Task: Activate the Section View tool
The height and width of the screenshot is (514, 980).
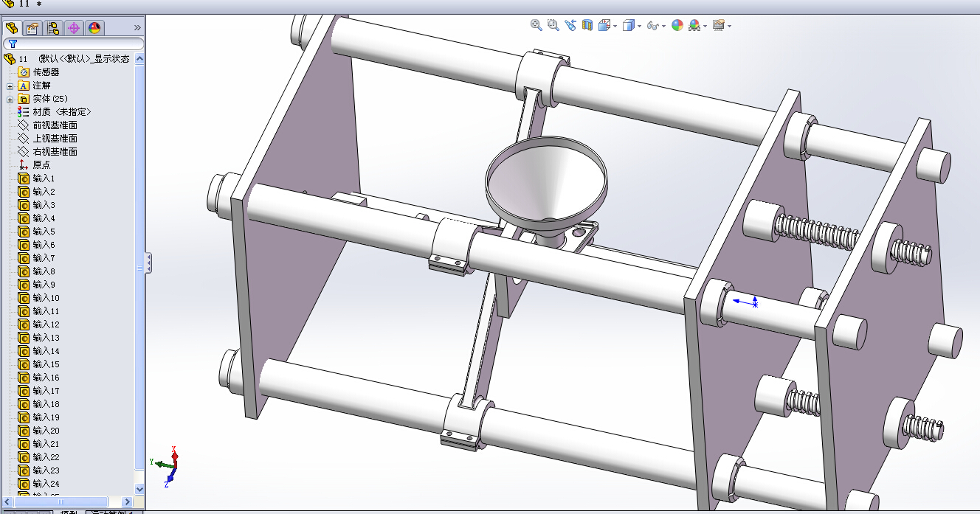Action: tap(587, 25)
